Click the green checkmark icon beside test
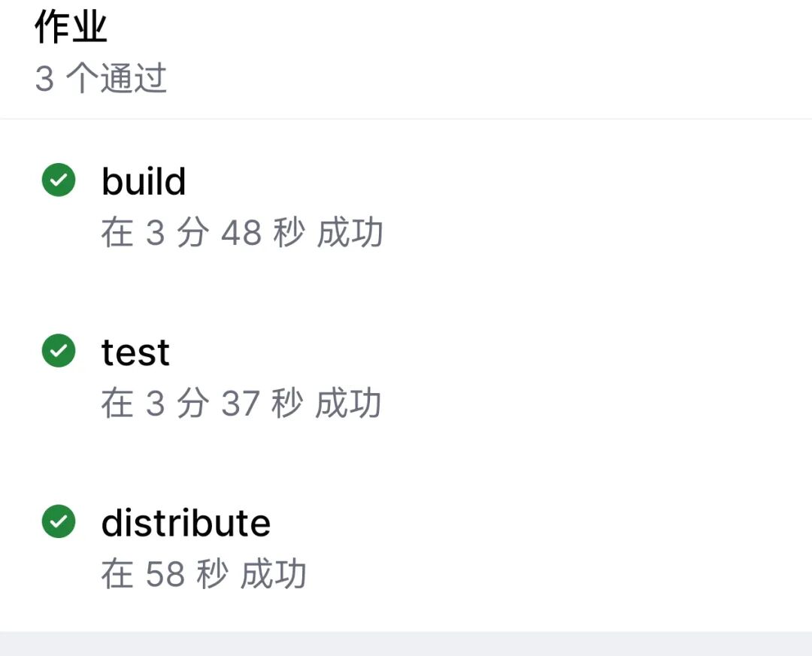Image resolution: width=812 pixels, height=656 pixels. click(59, 350)
